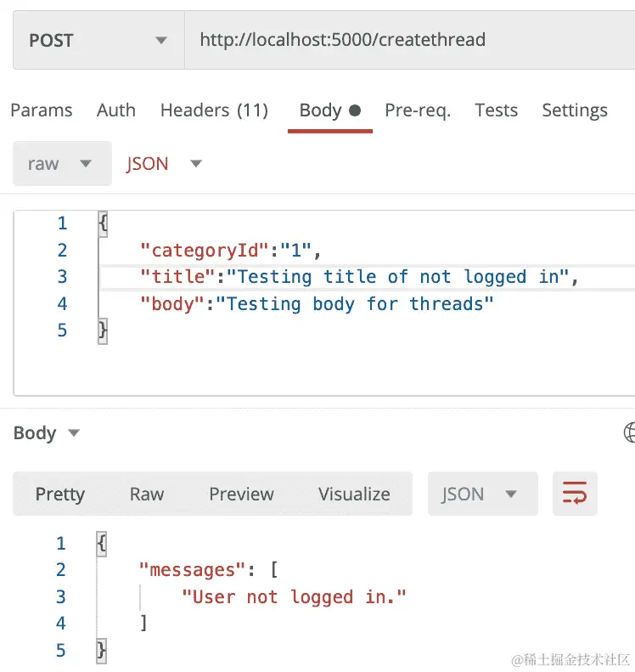Viewport: 635px width, 672px height.
Task: Expand the response Body dropdown
Action: click(x=47, y=433)
